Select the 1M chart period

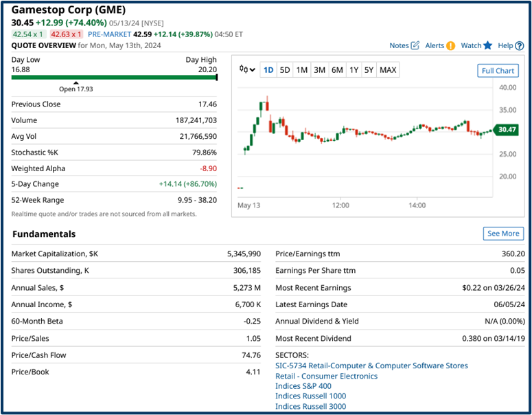pos(302,70)
